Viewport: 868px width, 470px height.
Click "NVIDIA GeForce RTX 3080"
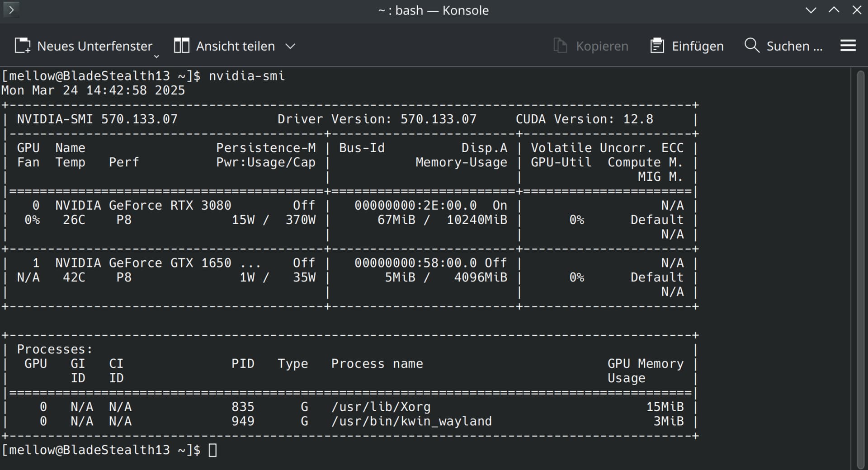point(143,206)
